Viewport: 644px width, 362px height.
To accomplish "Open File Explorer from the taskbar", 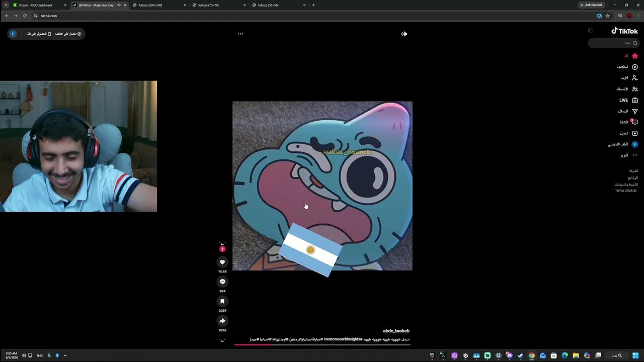I will [576, 355].
